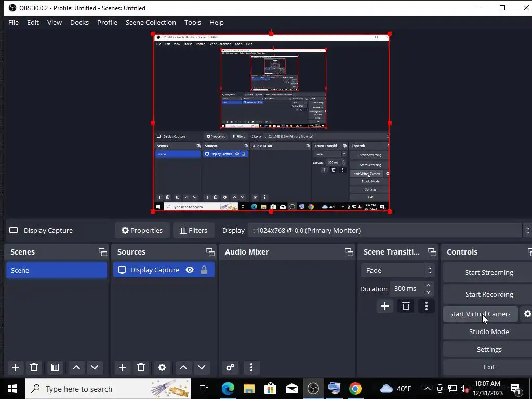Screen dimensions: 532x399
Task: Undock the Audio Mixer panel
Action: click(x=349, y=252)
